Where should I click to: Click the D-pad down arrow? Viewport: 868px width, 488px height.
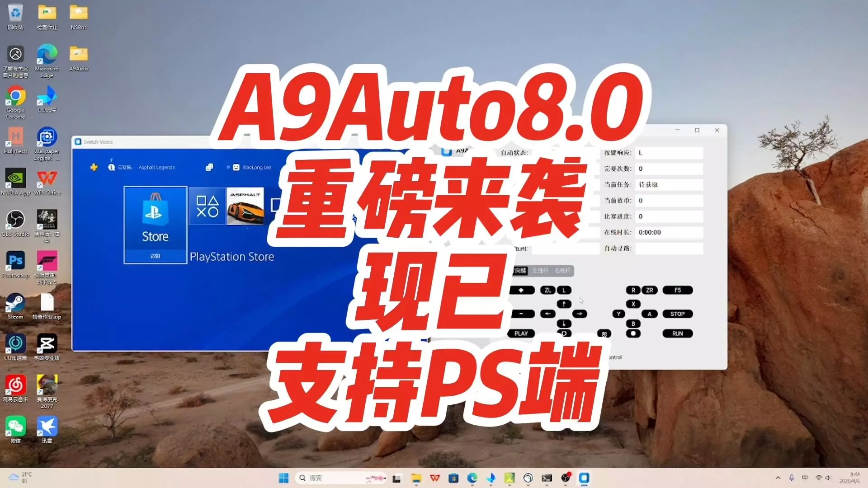pos(564,324)
